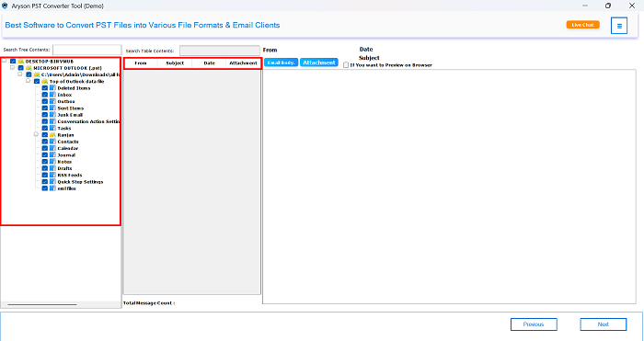The width and height of the screenshot is (644, 341).
Task: Proceed with the Next button
Action: click(604, 324)
